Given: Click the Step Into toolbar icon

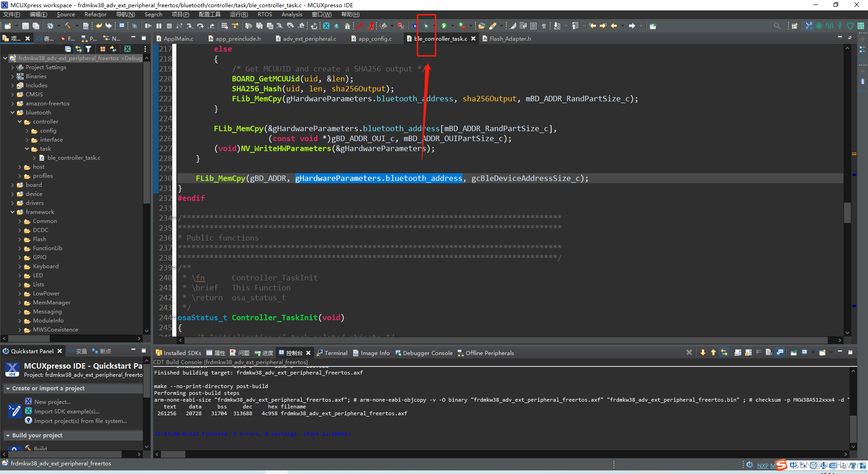Looking at the screenshot, I should [x=189, y=26].
